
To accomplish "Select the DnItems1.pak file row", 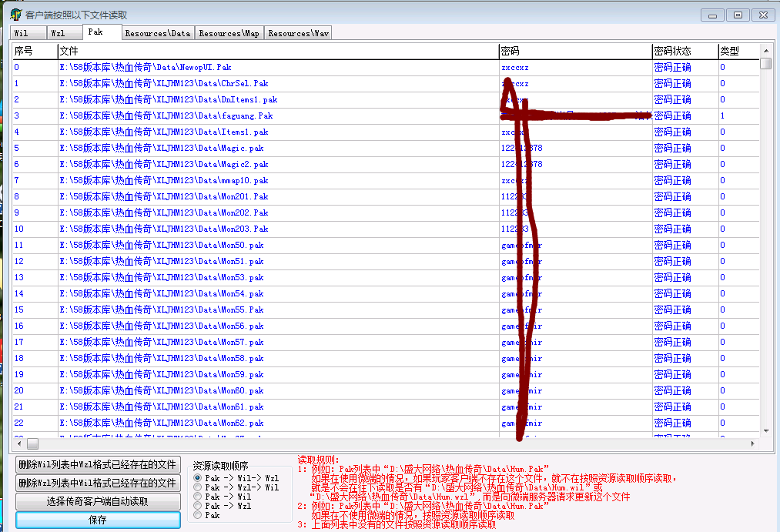I will point(386,99).
